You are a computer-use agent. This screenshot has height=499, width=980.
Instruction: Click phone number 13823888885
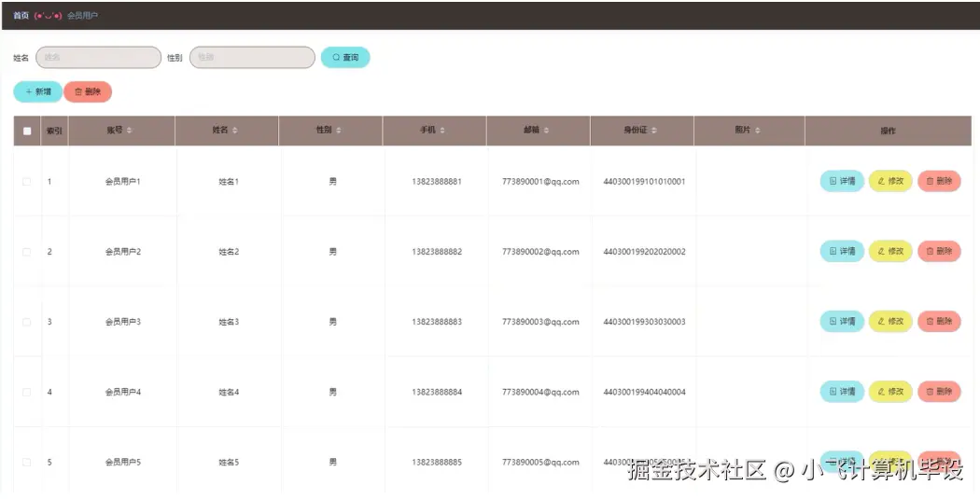pos(437,462)
